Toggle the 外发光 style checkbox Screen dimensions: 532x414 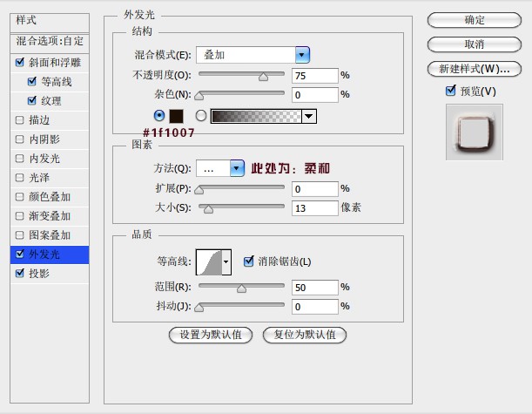[20, 254]
